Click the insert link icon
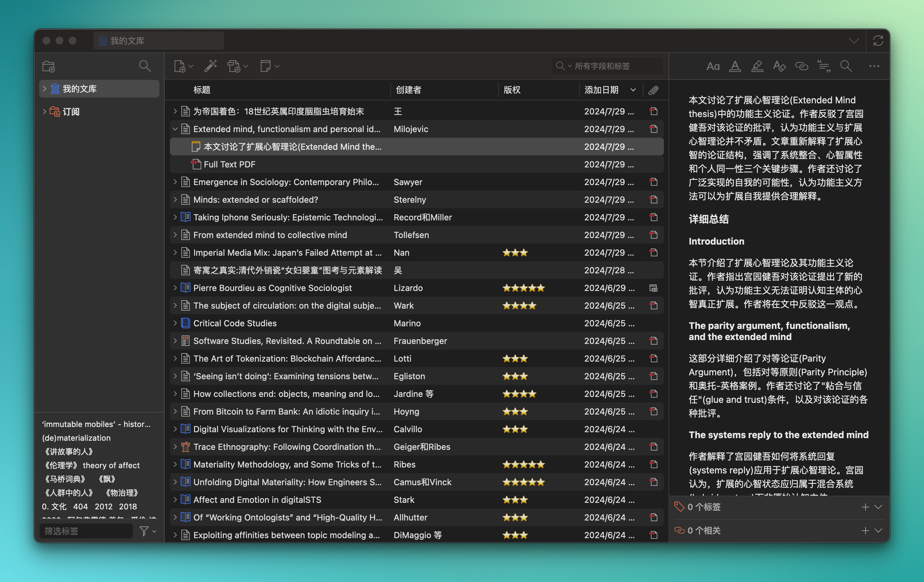924x582 pixels. click(802, 66)
